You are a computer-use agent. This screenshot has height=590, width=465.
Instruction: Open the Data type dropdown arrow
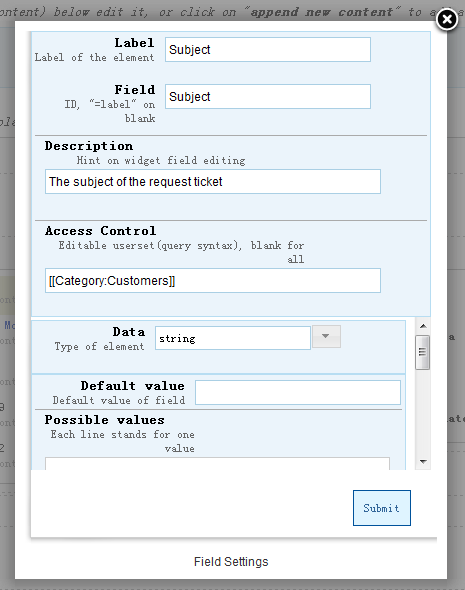pyautogui.click(x=326, y=336)
